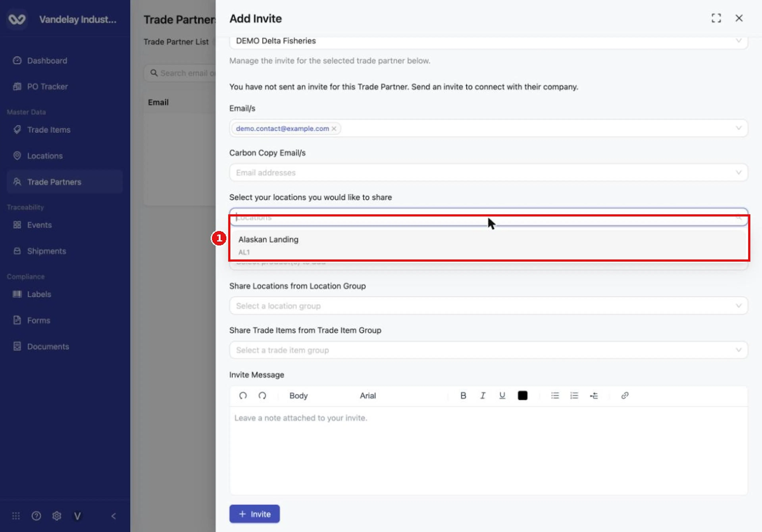Click into the invite message text area

click(x=488, y=450)
